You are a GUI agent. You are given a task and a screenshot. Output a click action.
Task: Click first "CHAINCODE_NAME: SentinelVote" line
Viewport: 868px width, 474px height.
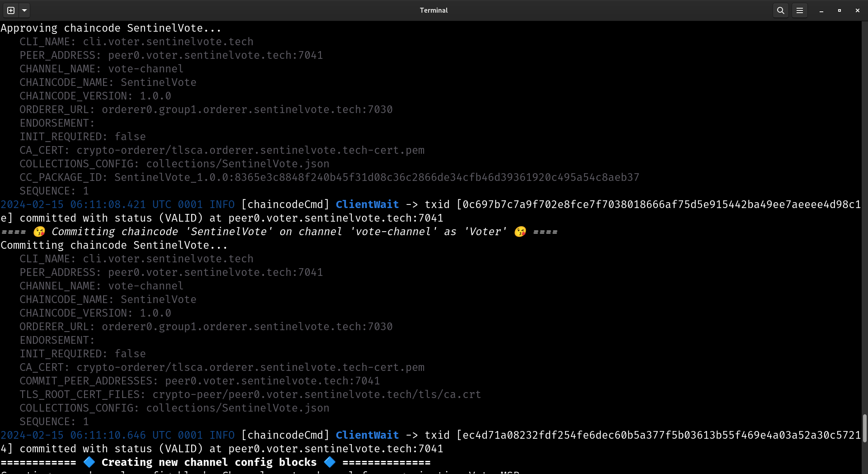108,82
